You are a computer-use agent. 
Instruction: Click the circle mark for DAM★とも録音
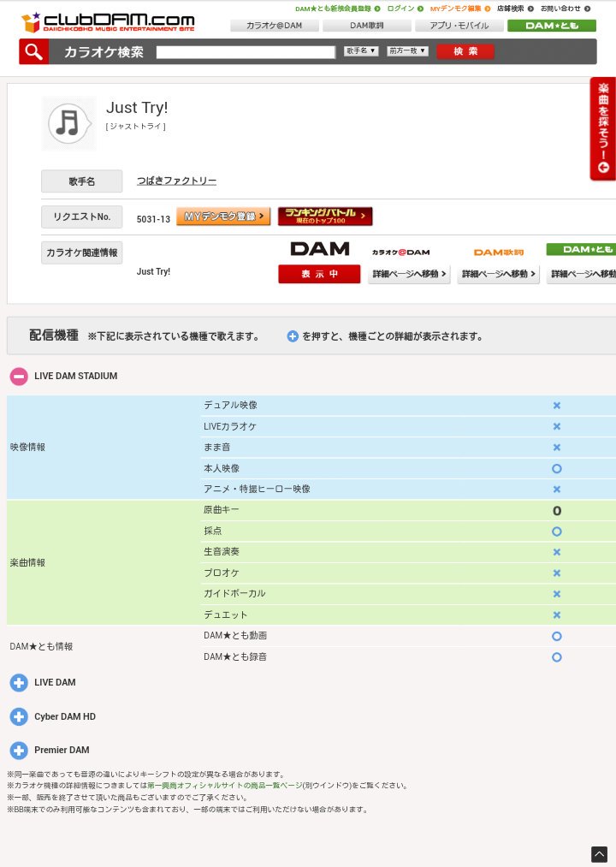[557, 657]
